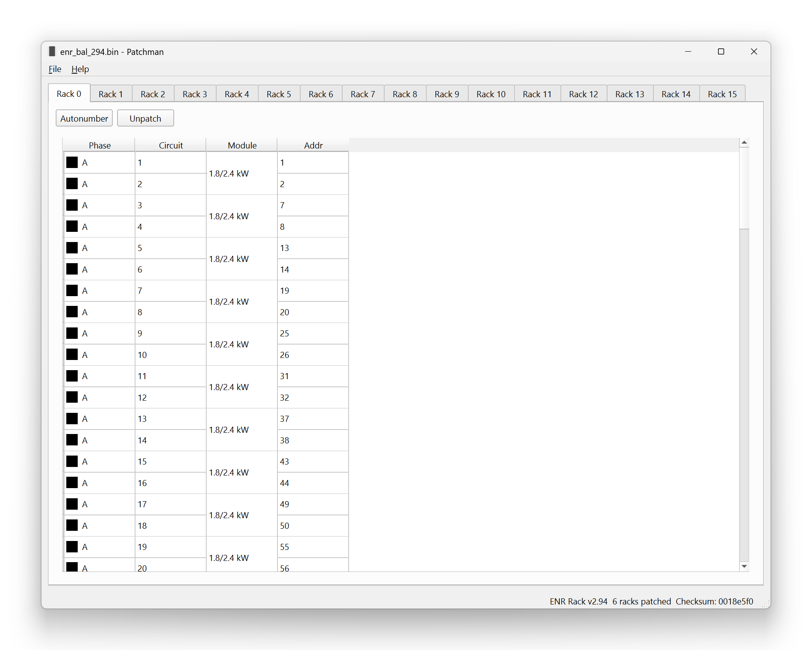Click the Addr column header
The width and height of the screenshot is (812, 650).
coord(313,145)
